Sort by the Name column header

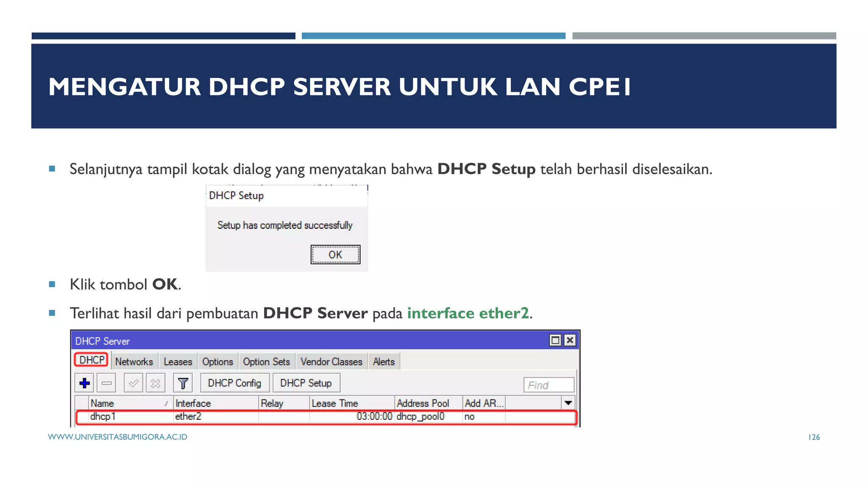coord(131,403)
